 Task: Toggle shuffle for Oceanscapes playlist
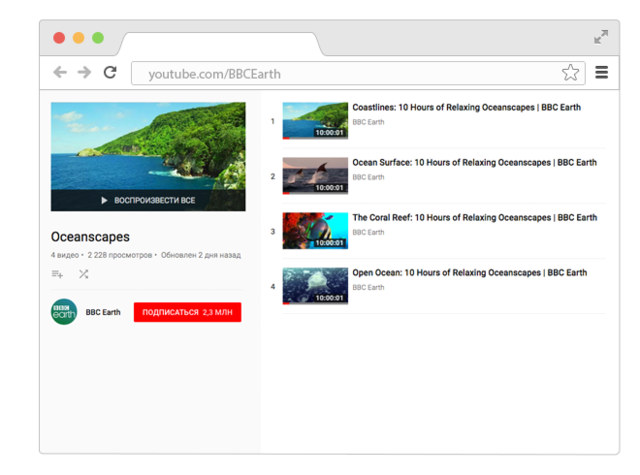83,274
